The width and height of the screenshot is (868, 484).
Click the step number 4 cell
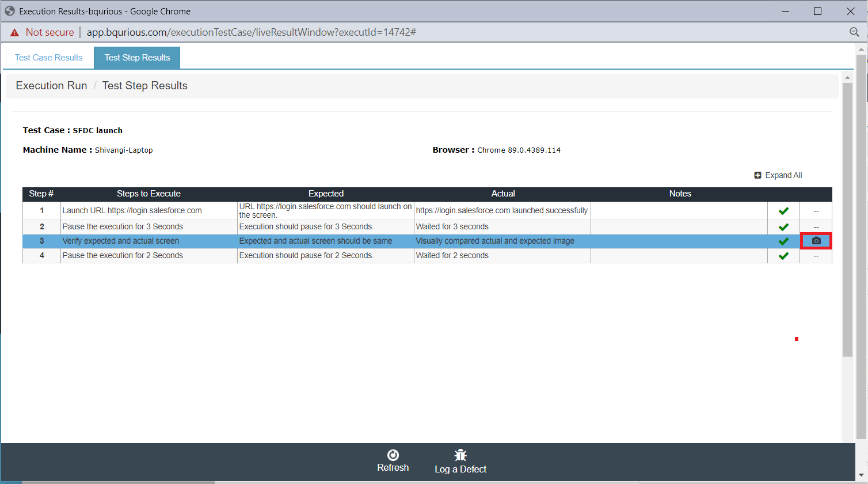tap(41, 255)
